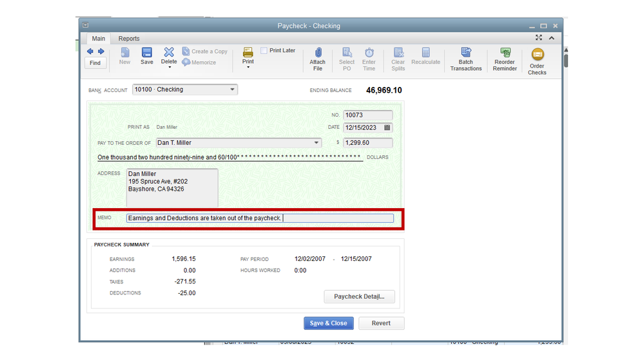Click the Delete X icon
Viewport: 644px width, 362px height.
coord(169,52)
